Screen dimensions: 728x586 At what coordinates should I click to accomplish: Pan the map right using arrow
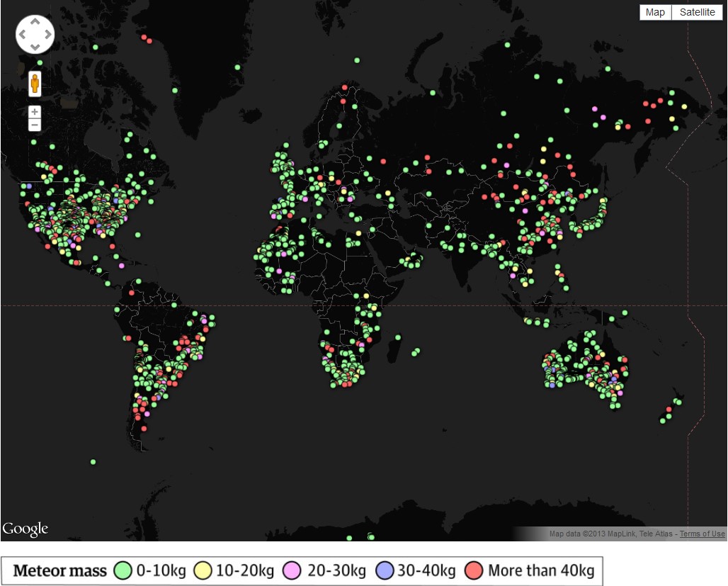pyautogui.click(x=48, y=35)
